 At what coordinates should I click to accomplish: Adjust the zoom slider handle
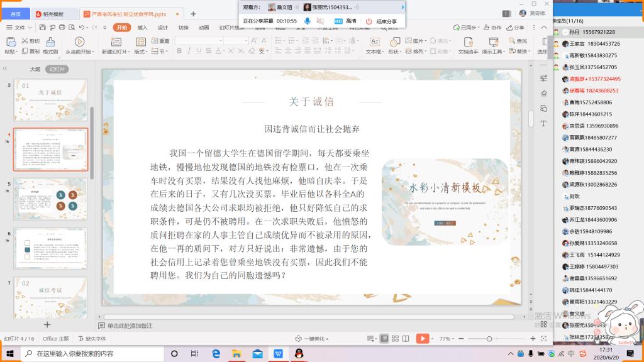[x=489, y=339]
